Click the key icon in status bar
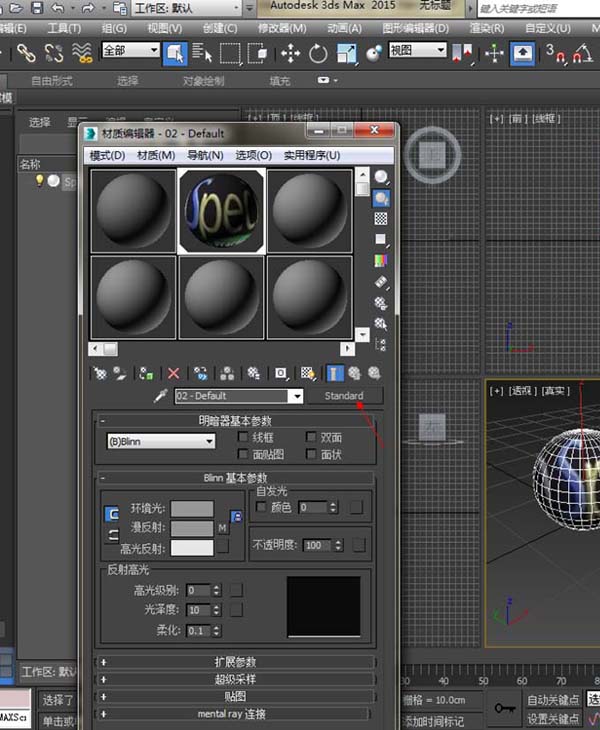The image size is (600, 730). pyautogui.click(x=506, y=707)
